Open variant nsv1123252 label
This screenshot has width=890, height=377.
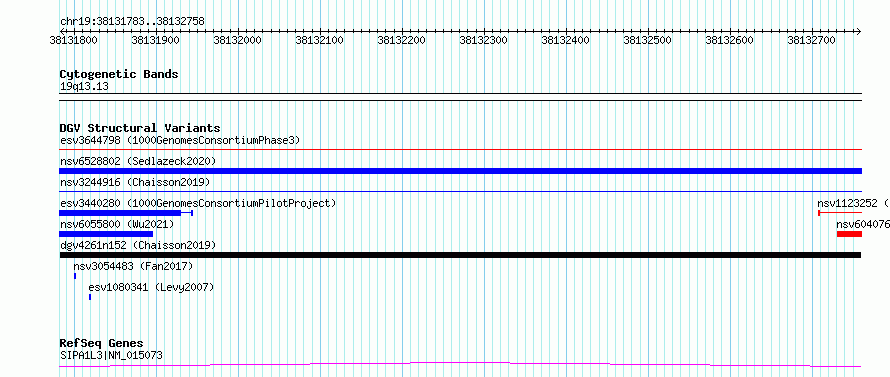point(852,203)
